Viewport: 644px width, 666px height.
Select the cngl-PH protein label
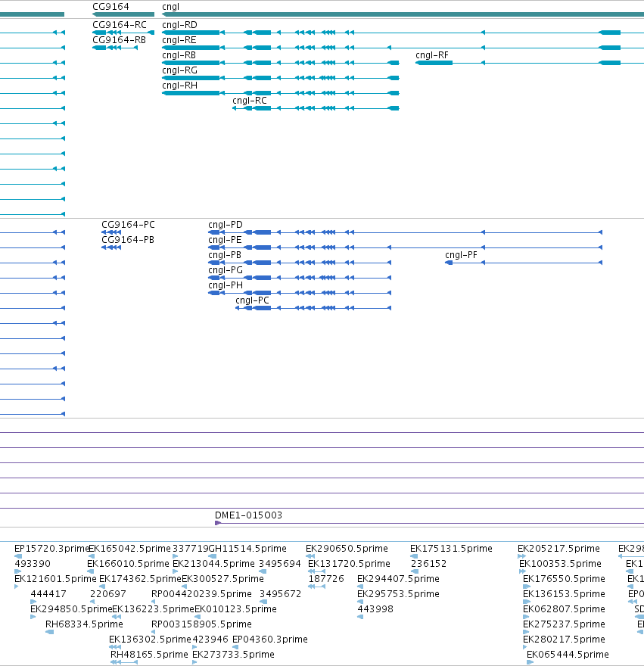coord(226,285)
